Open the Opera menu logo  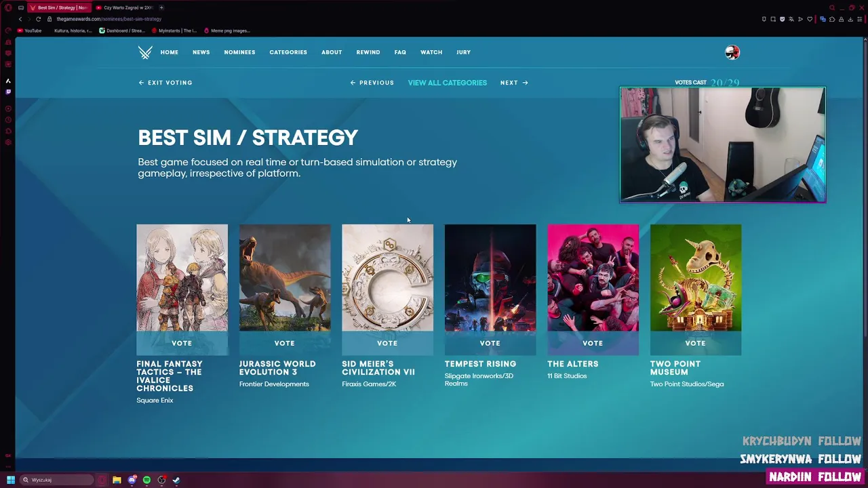click(x=8, y=7)
